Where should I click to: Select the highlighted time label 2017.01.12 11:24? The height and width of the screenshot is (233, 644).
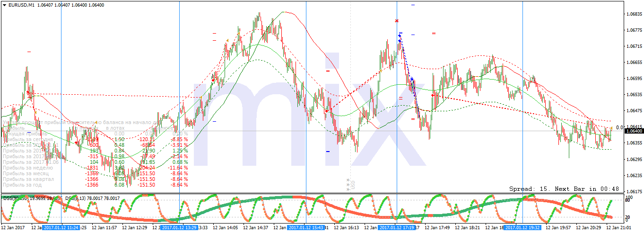61,228
